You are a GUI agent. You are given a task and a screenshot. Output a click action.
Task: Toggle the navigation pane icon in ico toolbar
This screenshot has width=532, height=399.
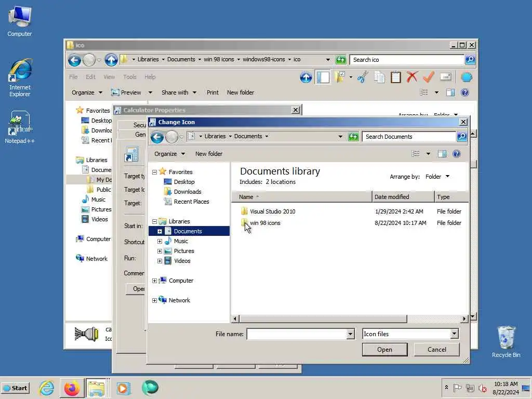(323, 77)
